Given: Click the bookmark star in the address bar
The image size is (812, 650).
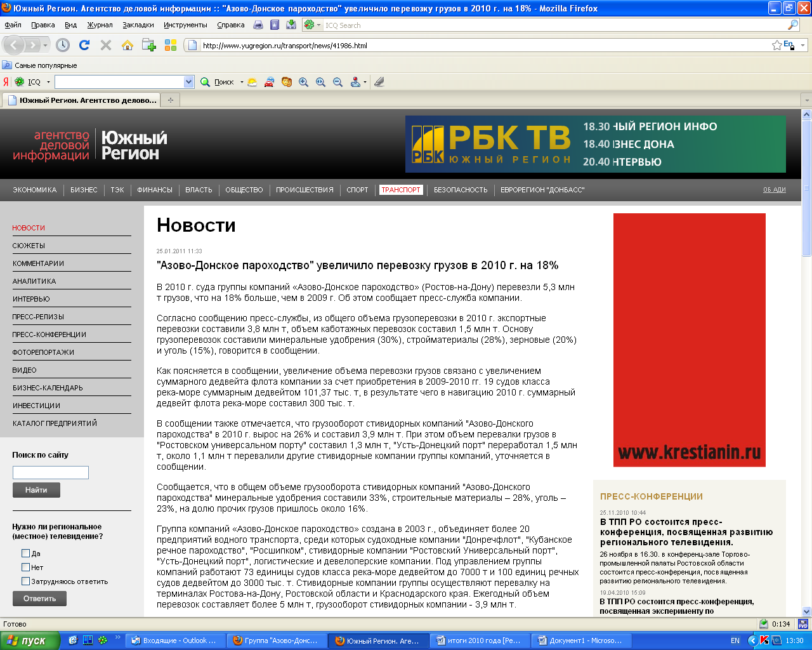Looking at the screenshot, I should (776, 45).
